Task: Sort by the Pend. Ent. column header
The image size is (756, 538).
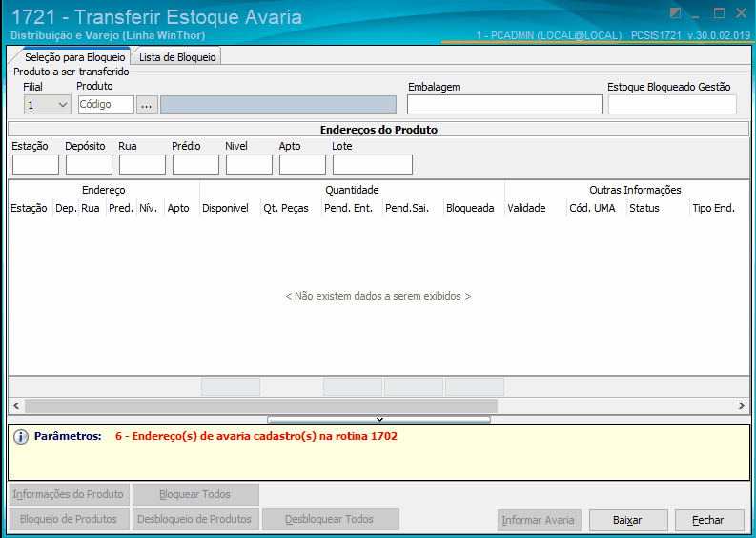Action: coord(352,208)
